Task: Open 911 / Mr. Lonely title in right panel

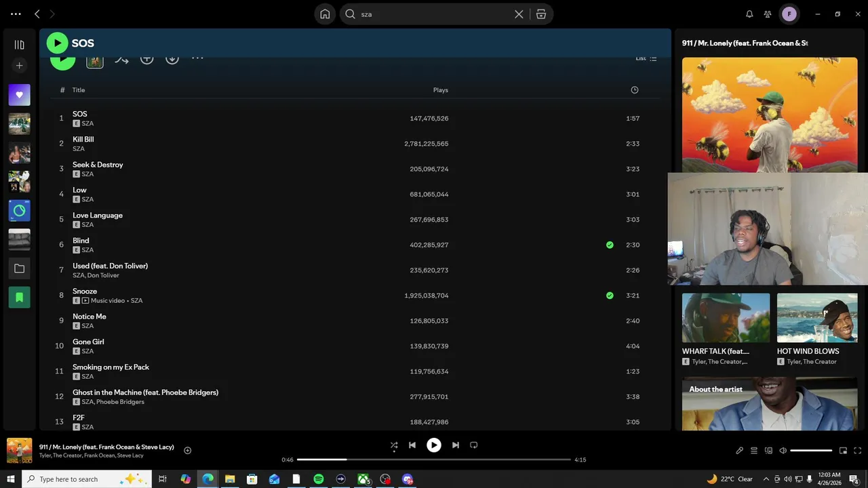Action: [745, 43]
